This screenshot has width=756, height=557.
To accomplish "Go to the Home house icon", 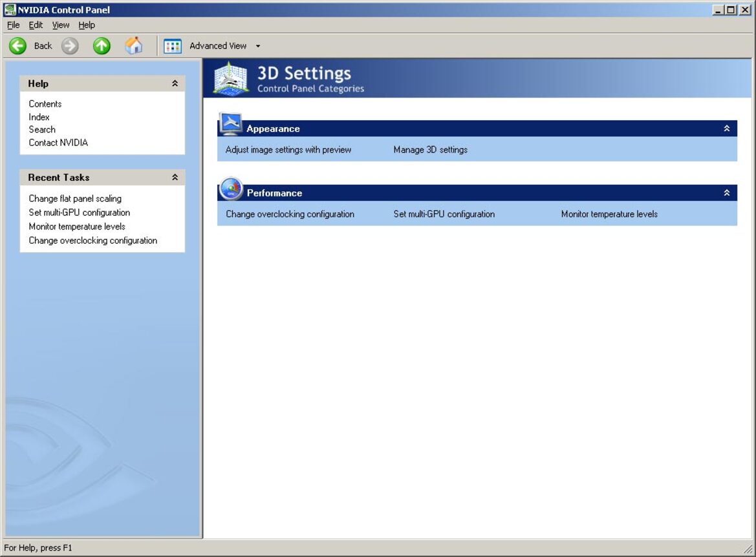I will pos(134,46).
